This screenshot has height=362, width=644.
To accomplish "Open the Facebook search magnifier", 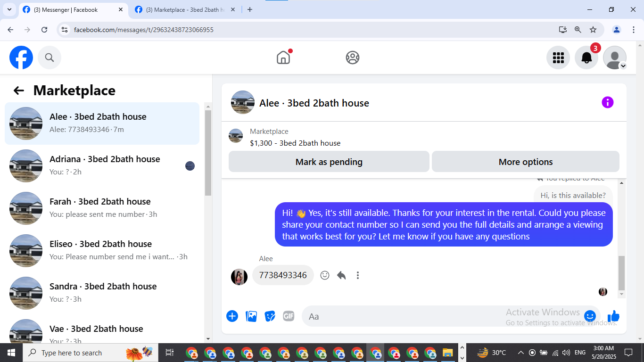I will pos(50,58).
